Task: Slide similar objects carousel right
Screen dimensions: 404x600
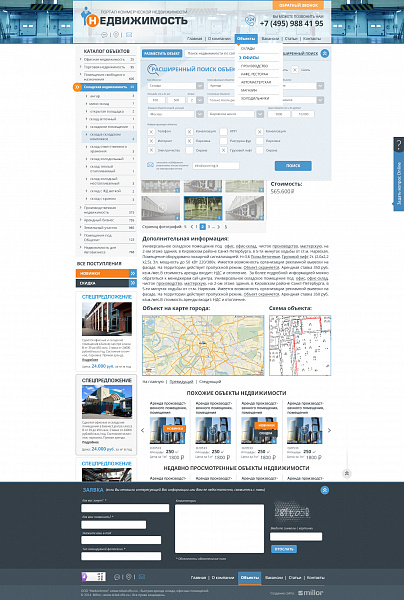Action: point(329,430)
